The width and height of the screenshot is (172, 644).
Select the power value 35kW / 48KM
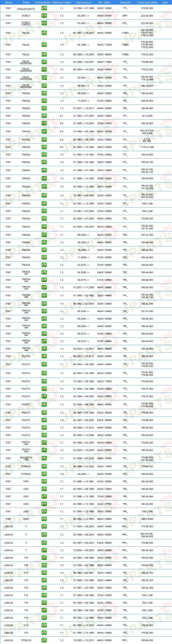[x=104, y=140]
